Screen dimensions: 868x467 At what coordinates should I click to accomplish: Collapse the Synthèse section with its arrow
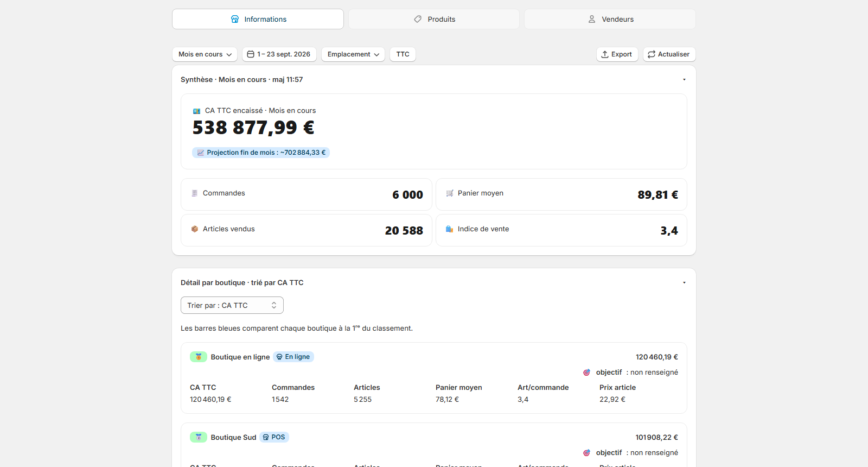click(x=684, y=80)
